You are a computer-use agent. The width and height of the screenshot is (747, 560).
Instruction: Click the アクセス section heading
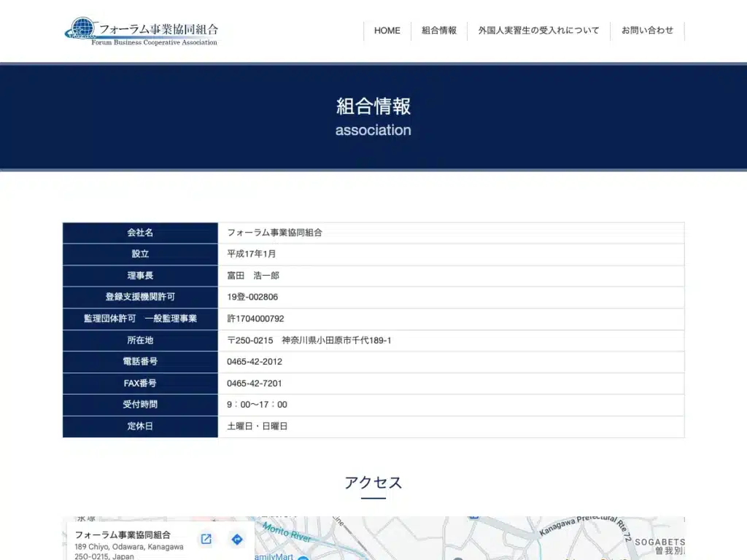pyautogui.click(x=373, y=483)
